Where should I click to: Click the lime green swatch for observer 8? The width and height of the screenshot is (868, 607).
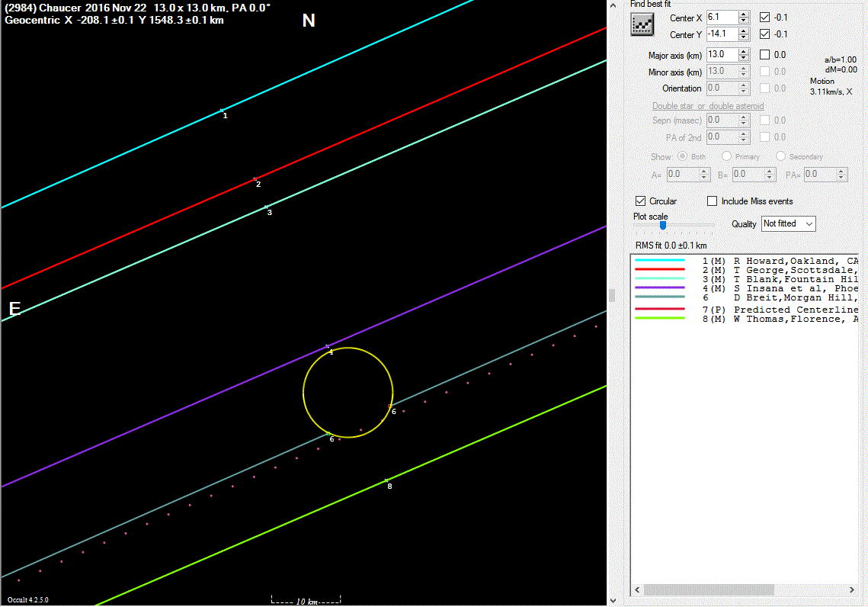pos(660,319)
